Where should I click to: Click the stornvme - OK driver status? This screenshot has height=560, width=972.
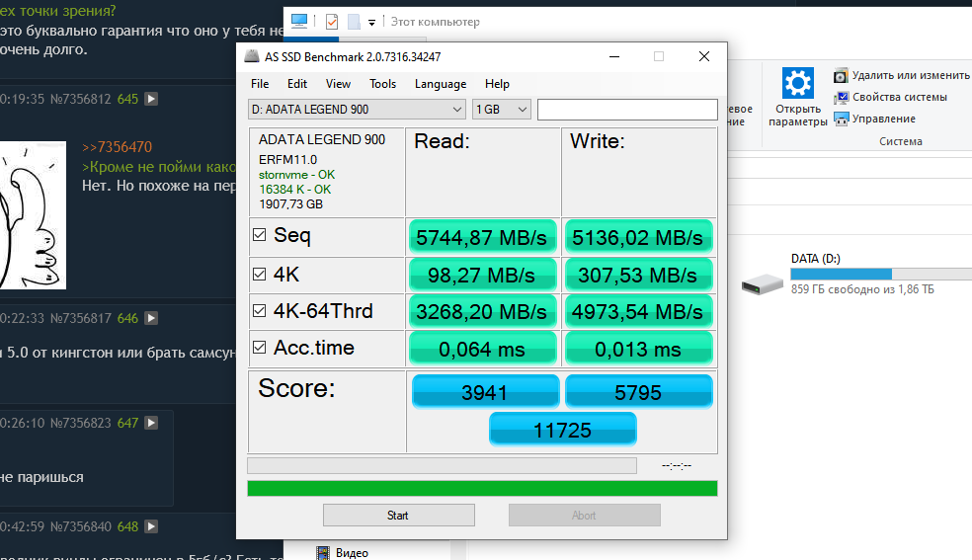coord(297,175)
